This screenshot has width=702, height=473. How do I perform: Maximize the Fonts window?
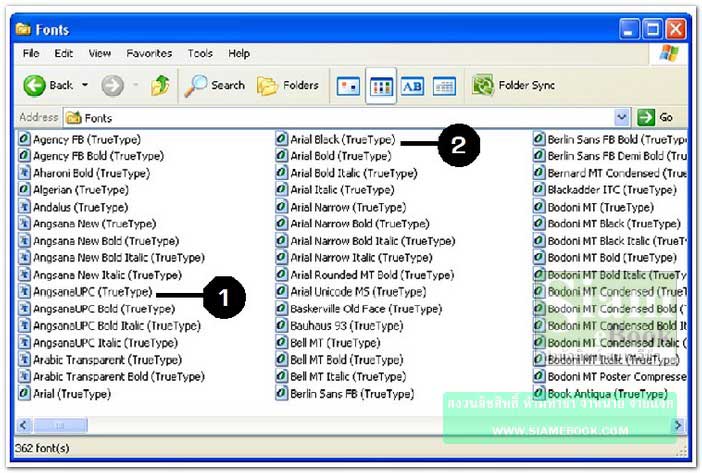(653, 30)
